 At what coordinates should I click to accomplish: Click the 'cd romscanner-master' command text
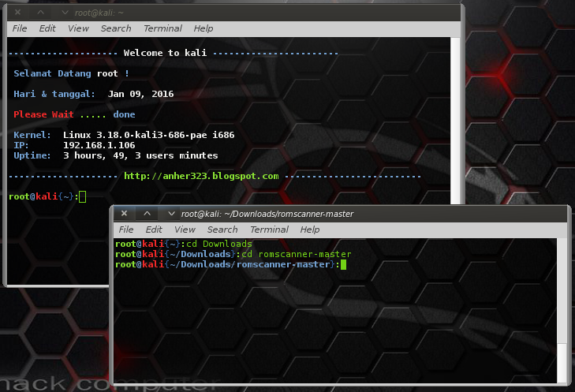[x=297, y=254]
